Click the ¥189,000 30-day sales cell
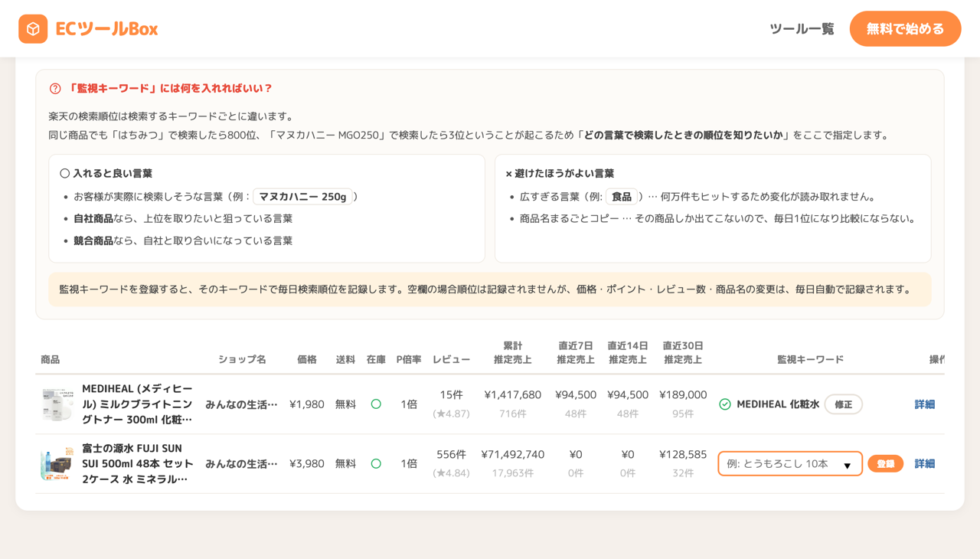The width and height of the screenshot is (980, 559). (683, 395)
